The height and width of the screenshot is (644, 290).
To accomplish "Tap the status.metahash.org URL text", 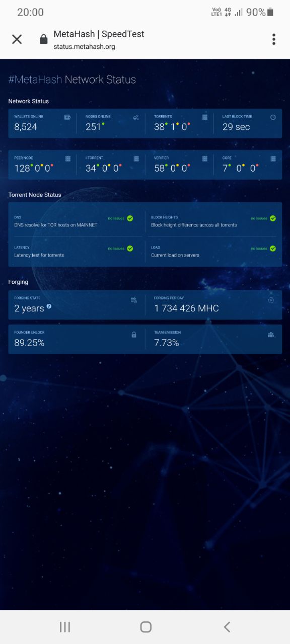I will pos(85,47).
